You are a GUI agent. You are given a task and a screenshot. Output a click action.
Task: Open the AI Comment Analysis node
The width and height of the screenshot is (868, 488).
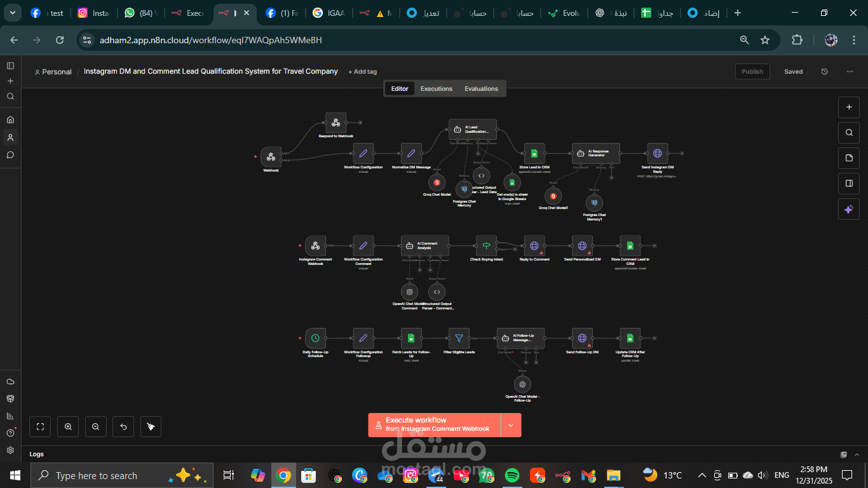click(425, 246)
